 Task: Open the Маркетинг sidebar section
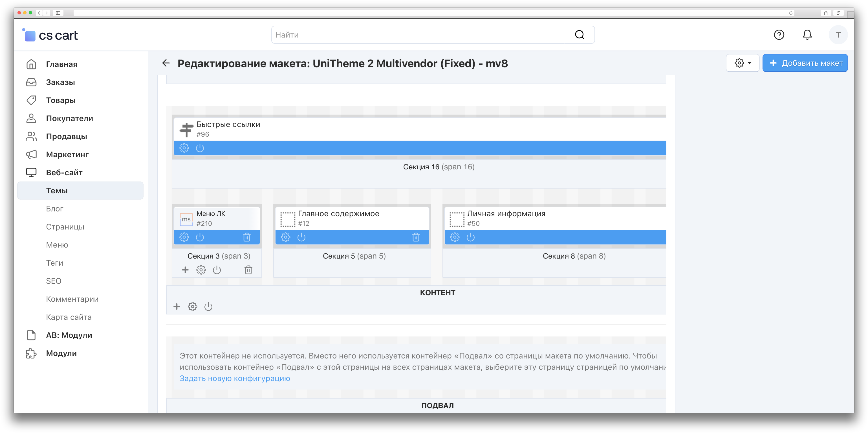(x=67, y=154)
